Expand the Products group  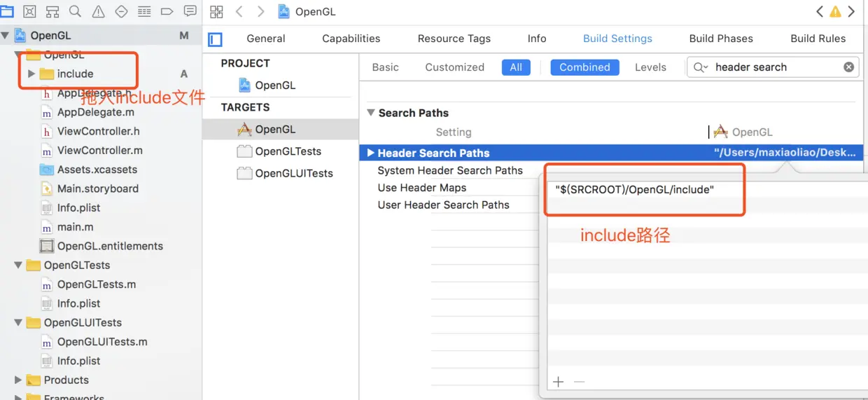tap(18, 380)
